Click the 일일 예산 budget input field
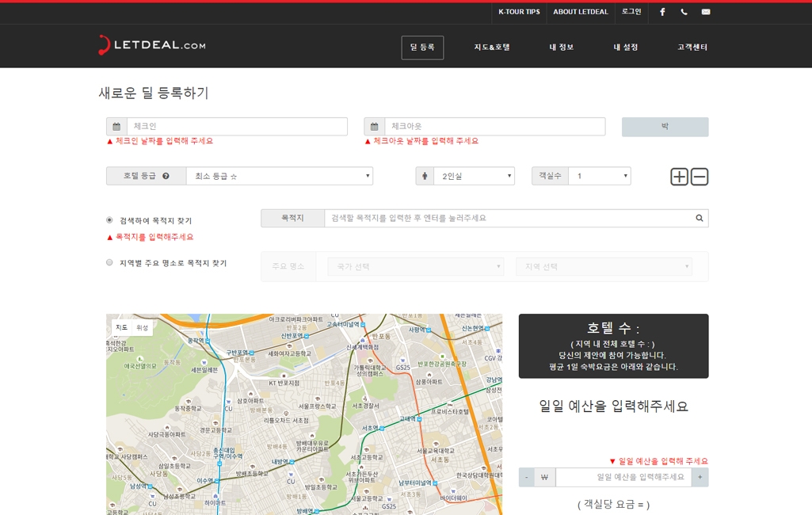The image size is (812, 515). [x=623, y=477]
